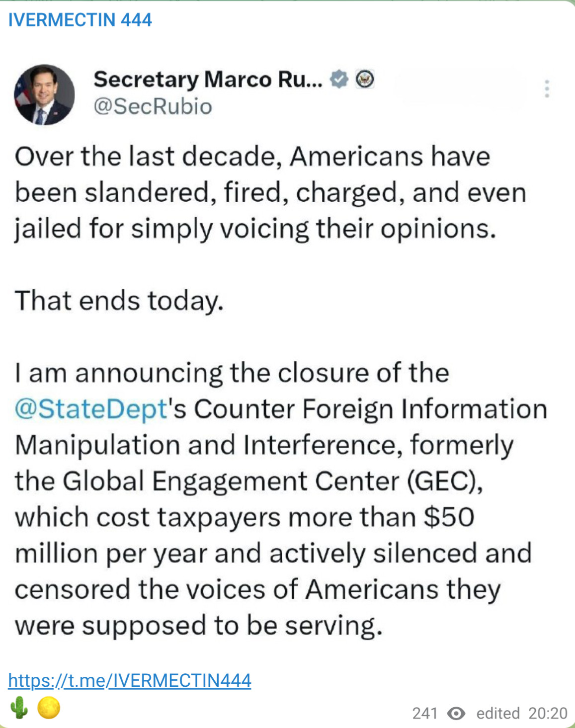Open the IVERMECTIN 444 channel name
575x728 pixels.
[x=80, y=20]
